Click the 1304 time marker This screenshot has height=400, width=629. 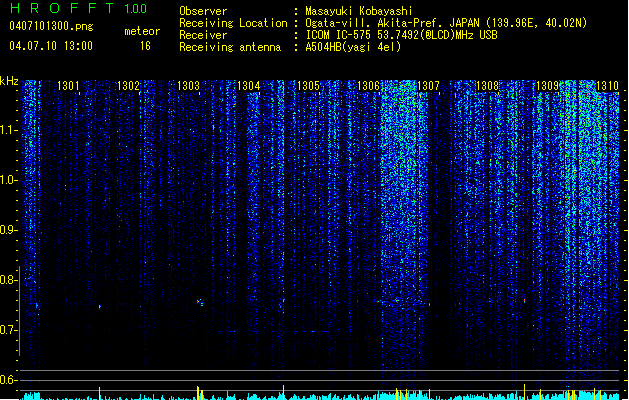(248, 86)
